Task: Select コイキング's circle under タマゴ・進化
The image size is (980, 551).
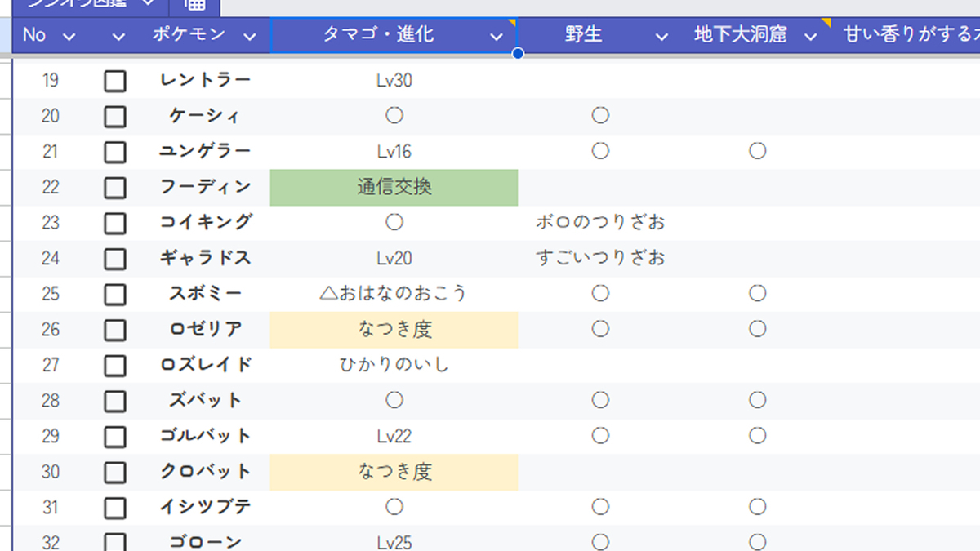Action: point(394,222)
